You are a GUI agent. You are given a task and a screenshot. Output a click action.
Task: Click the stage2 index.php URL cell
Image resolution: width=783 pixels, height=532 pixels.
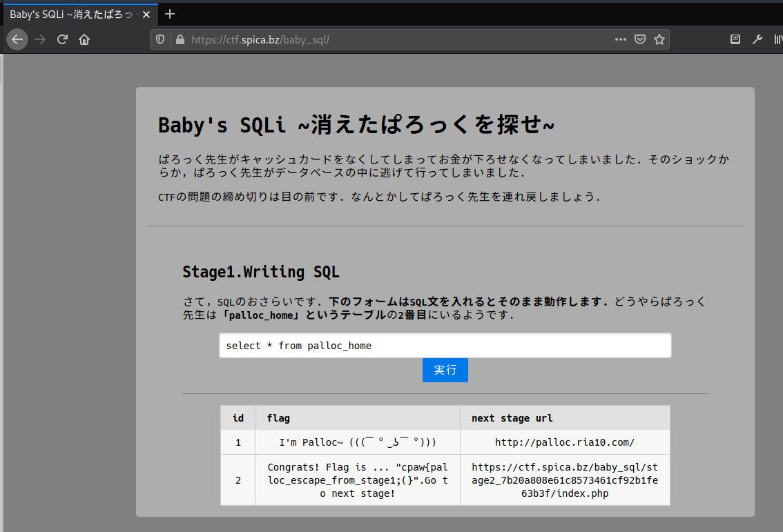pyautogui.click(x=564, y=480)
